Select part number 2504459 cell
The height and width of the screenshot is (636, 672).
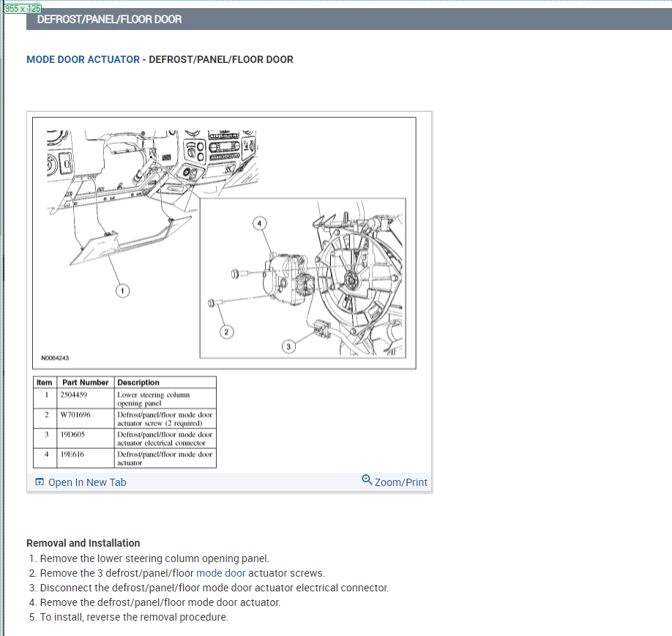coord(86,399)
